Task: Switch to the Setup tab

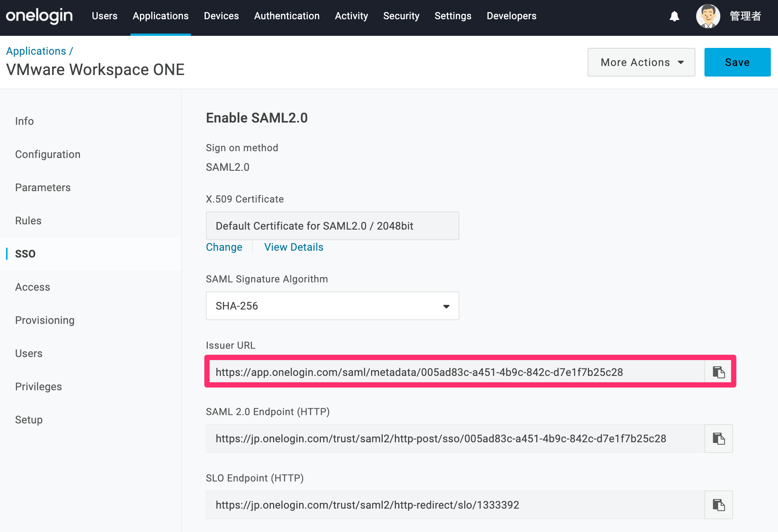Action: pos(29,420)
